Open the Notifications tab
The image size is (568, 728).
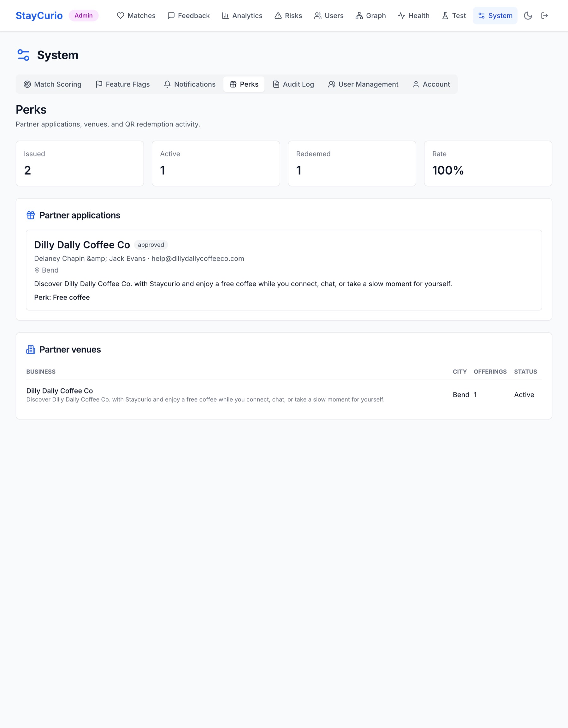[x=189, y=84]
